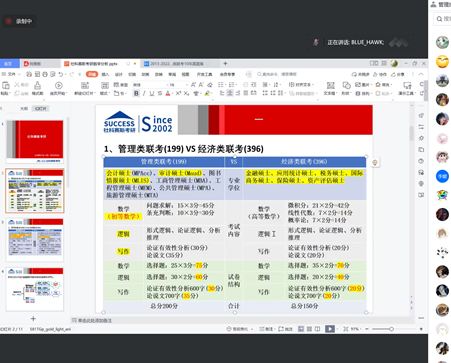Image resolution: width=451 pixels, height=363 pixels.
Task: Toggle bold formatting in the ribbon
Action: pyautogui.click(x=136, y=94)
